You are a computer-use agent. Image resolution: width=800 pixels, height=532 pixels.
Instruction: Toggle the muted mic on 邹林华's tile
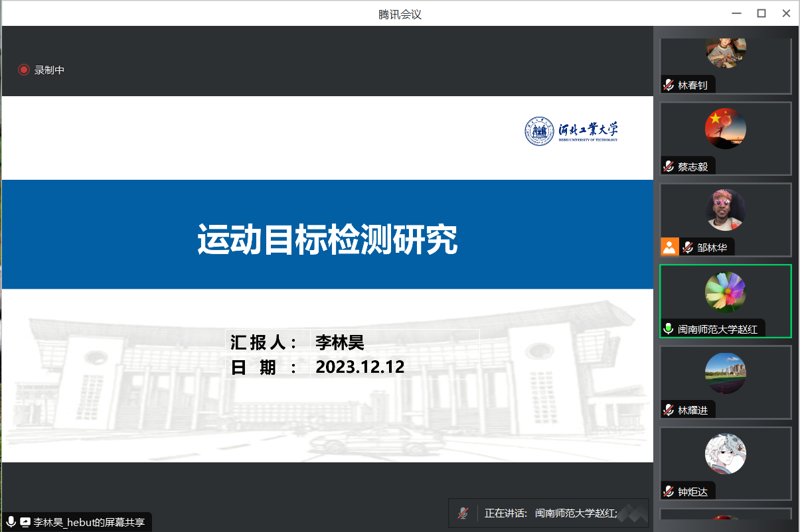coord(687,247)
